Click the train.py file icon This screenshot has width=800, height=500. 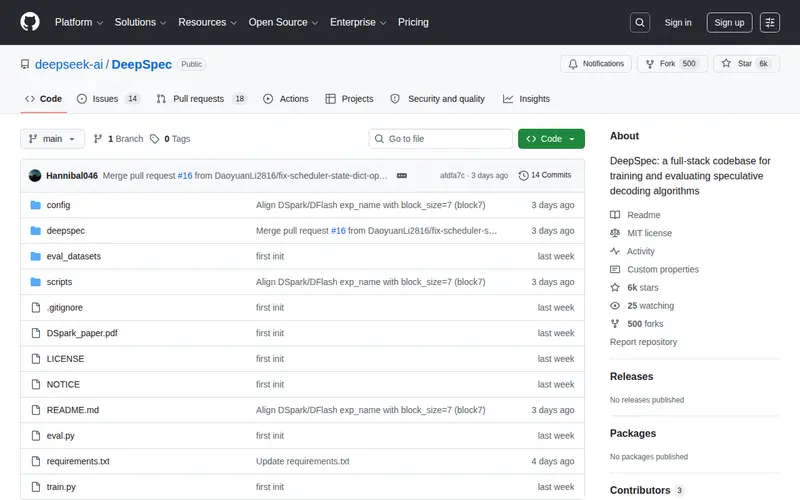[36, 487]
